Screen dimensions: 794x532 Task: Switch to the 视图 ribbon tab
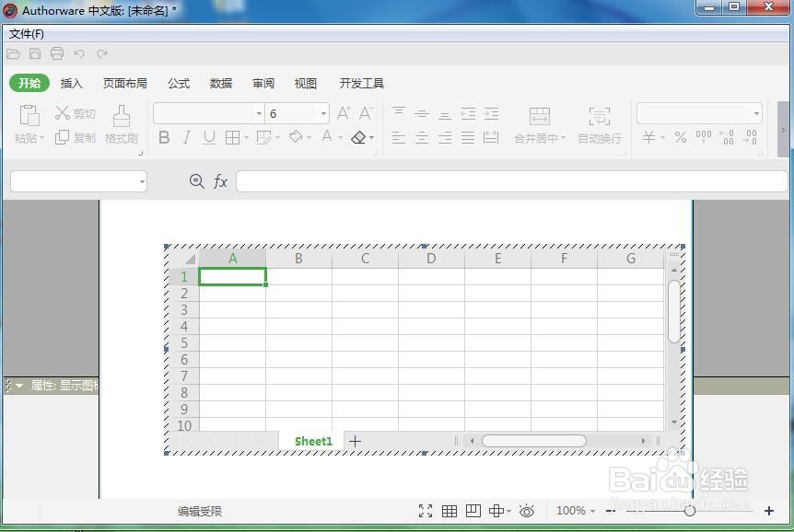[305, 83]
